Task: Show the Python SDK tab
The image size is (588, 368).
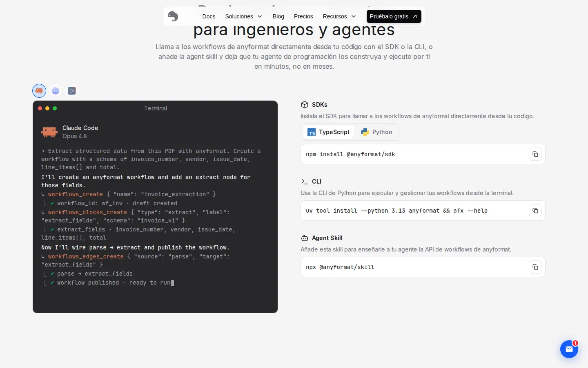Action: pos(376,132)
